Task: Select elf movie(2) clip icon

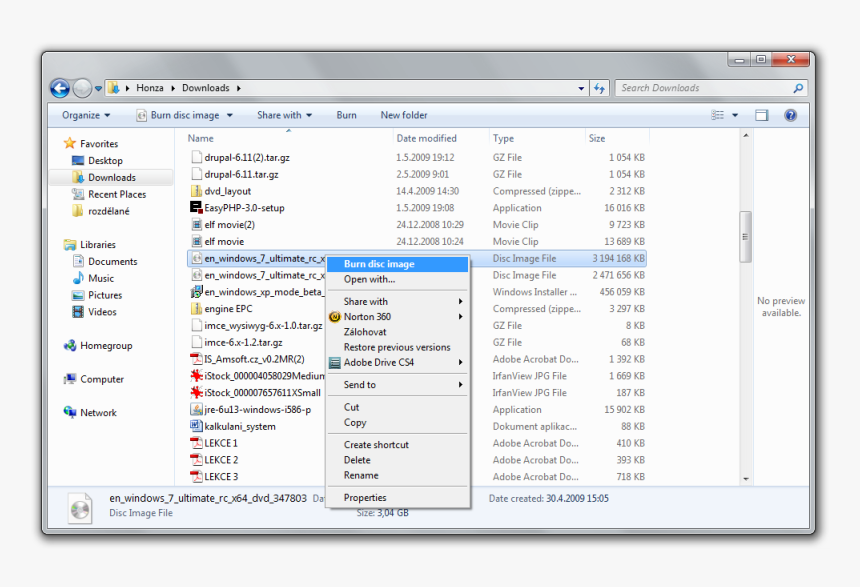Action: 196,224
